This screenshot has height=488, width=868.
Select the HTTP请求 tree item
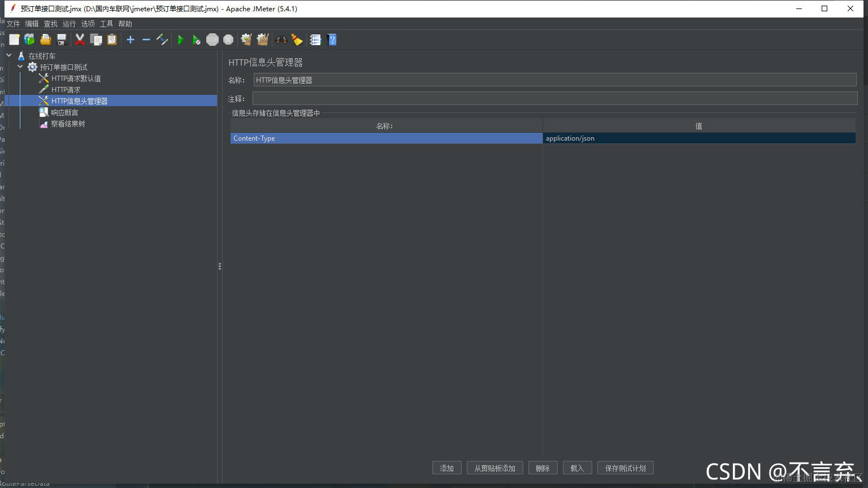coord(66,90)
